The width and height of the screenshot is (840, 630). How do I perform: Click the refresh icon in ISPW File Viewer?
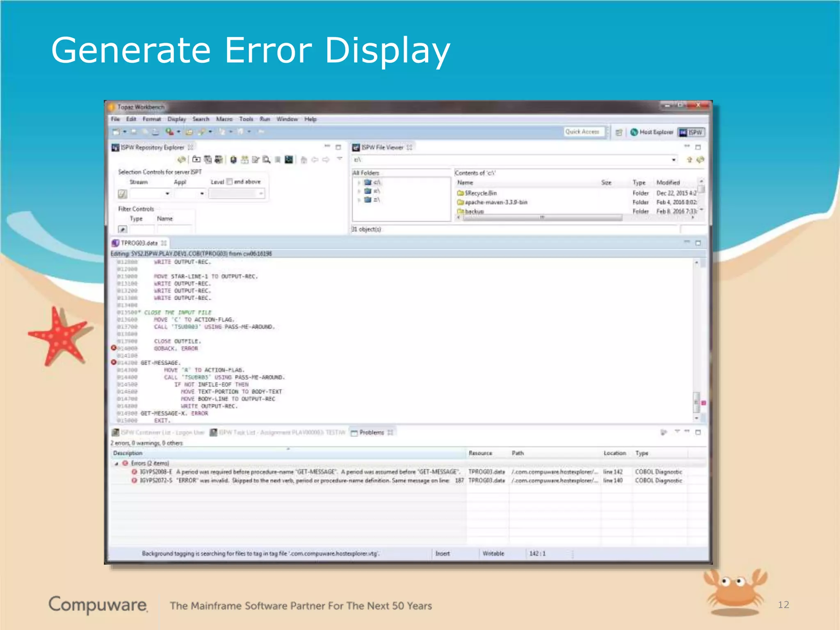pyautogui.click(x=700, y=160)
